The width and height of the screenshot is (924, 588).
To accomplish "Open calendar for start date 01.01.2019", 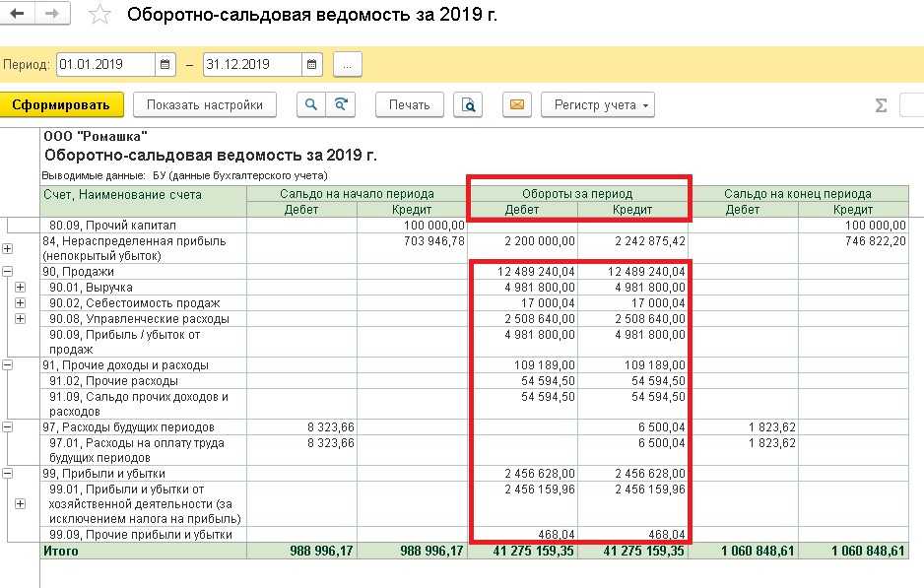I will [165, 64].
